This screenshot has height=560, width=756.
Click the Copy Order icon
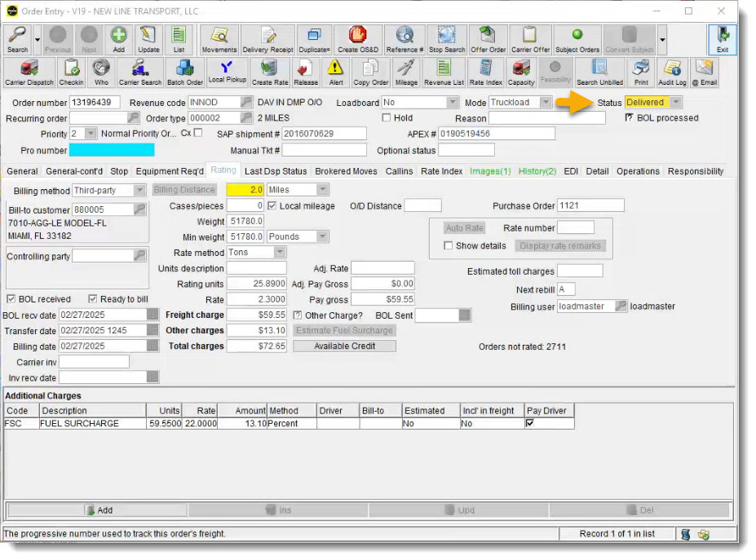click(370, 73)
